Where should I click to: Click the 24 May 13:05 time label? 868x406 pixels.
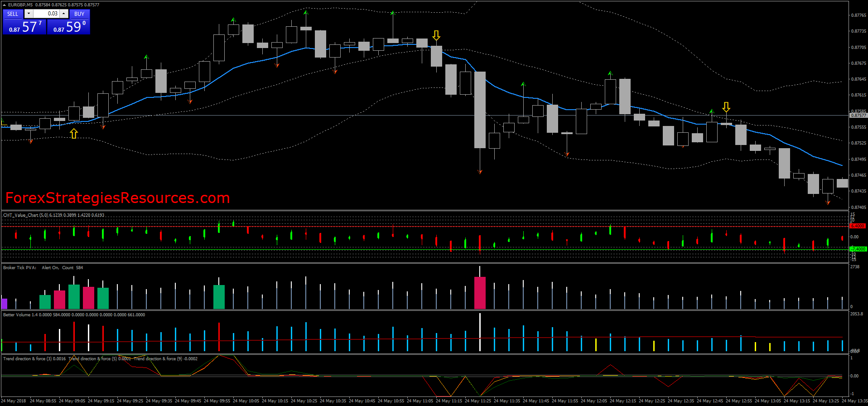(768, 401)
